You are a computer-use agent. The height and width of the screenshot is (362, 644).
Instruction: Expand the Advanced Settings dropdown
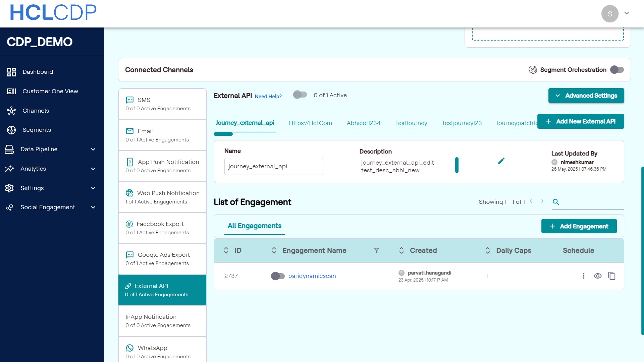(586, 96)
